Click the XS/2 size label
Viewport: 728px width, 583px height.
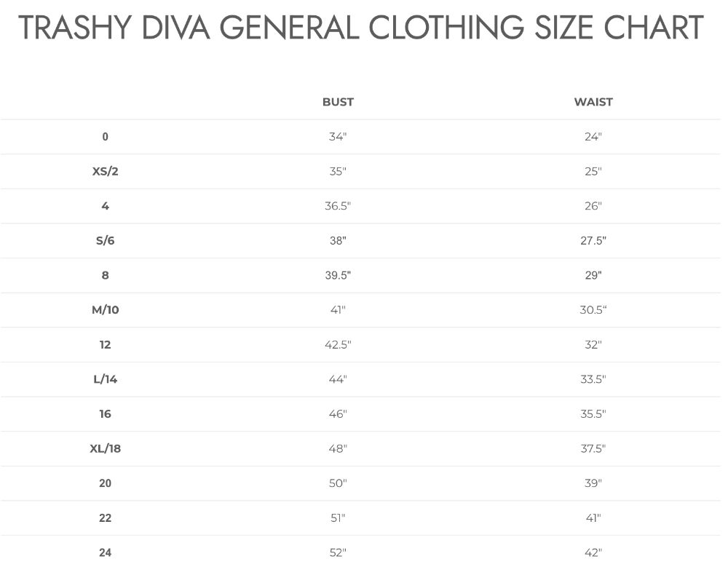tap(106, 171)
